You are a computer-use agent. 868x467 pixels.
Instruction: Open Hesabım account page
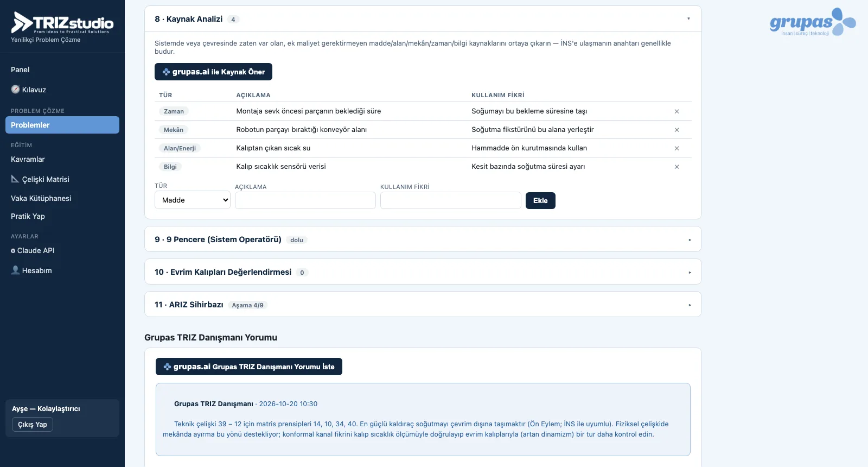click(x=62, y=270)
